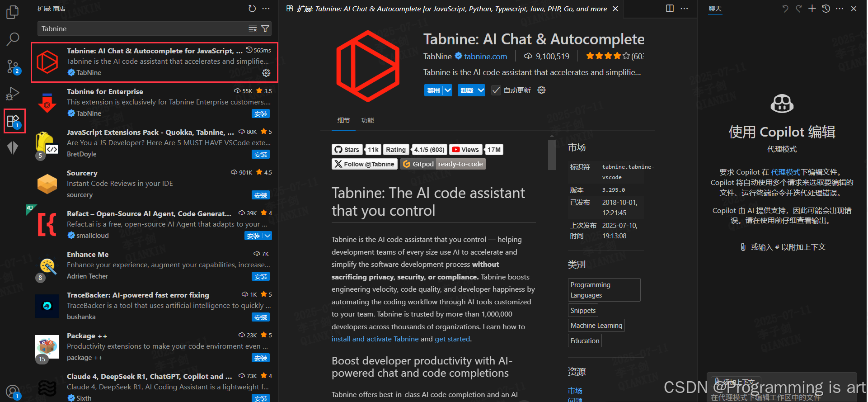Viewport: 868px width, 402px height.
Task: Select the 聊天 chat panel tab
Action: tap(715, 9)
